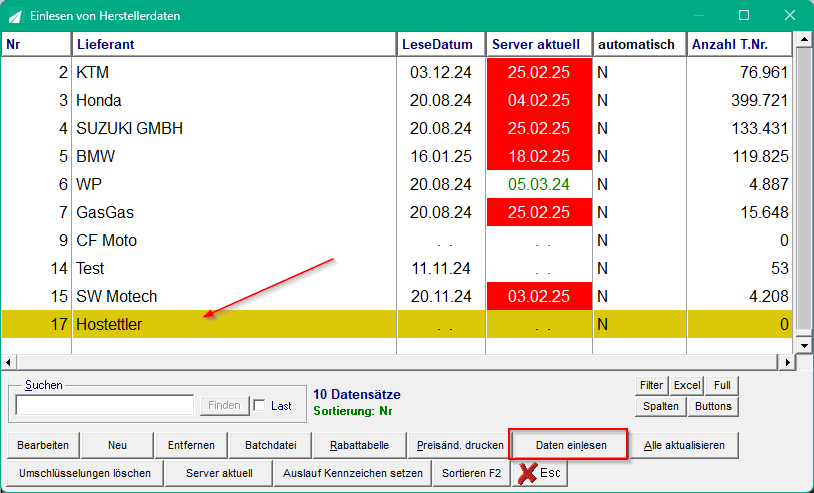
Task: Click the red 18.02.25 server date cell
Action: (x=539, y=156)
